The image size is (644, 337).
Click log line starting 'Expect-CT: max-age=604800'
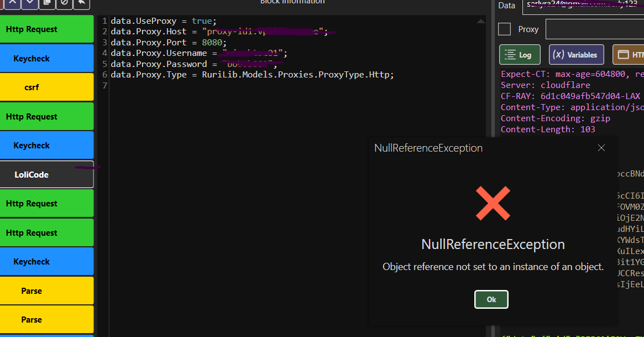click(572, 74)
